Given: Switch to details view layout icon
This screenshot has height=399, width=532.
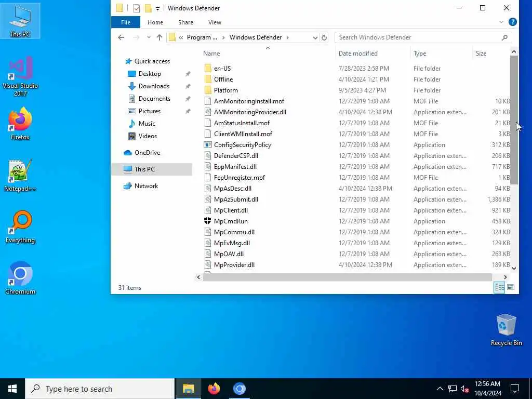Looking at the screenshot, I should pyautogui.click(x=499, y=288).
